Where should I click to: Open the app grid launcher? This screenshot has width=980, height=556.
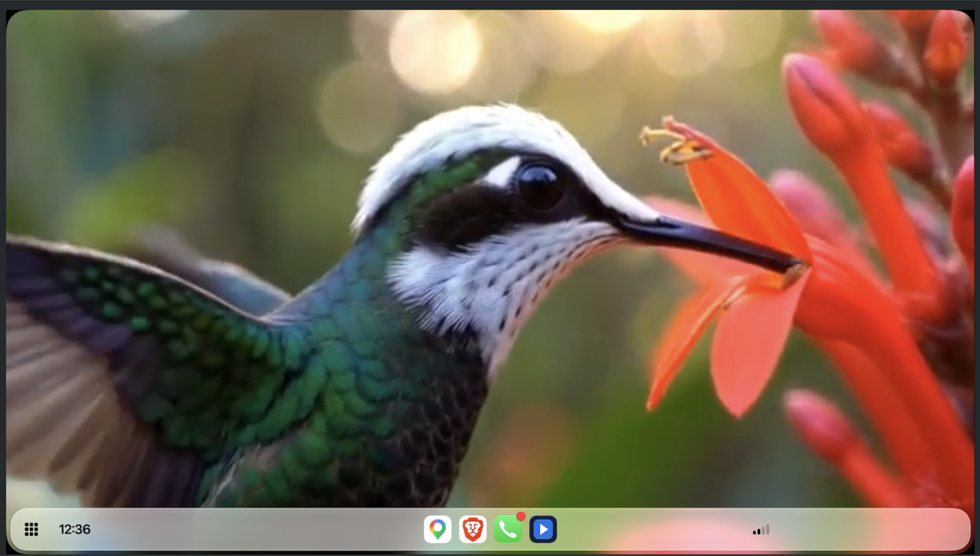pyautogui.click(x=31, y=529)
